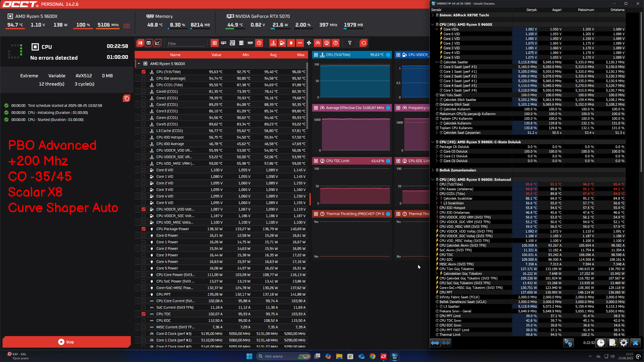Toggle the CPU sensor filter in OCCT

click(x=215, y=43)
